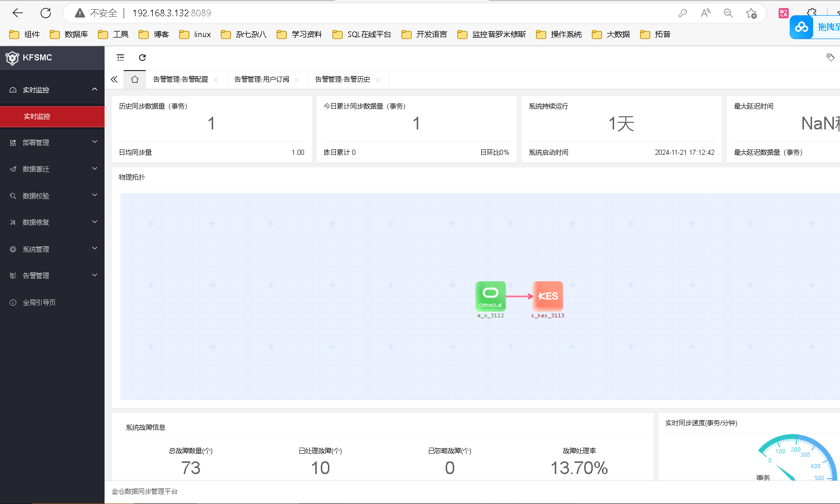840x504 pixels.
Task: Open the 实时监控 submenu item
Action: coord(52,117)
